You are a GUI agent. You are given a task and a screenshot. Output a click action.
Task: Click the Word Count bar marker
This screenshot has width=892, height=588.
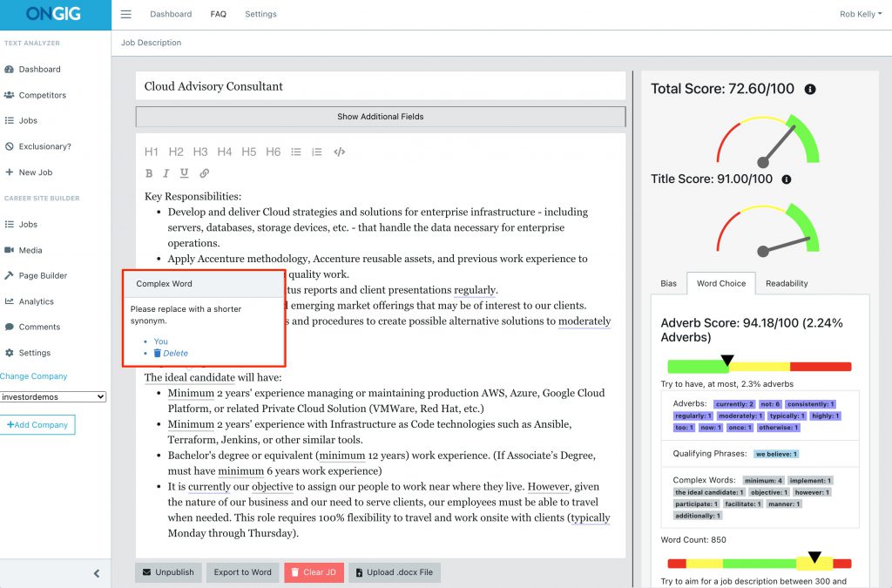(814, 557)
